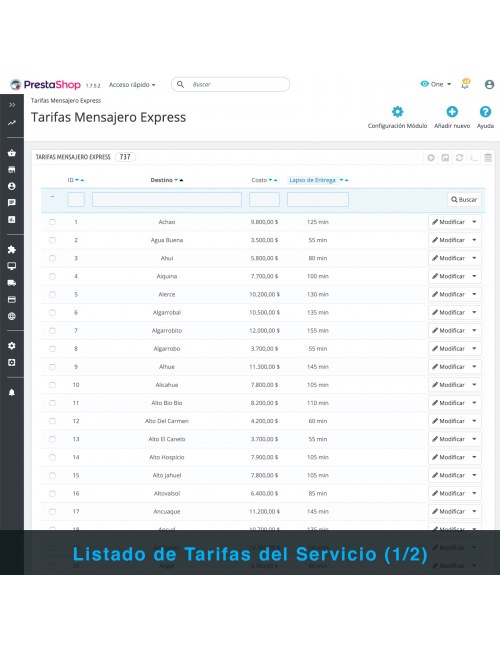Focus the Lapso de Entrega filter field

coord(318,199)
